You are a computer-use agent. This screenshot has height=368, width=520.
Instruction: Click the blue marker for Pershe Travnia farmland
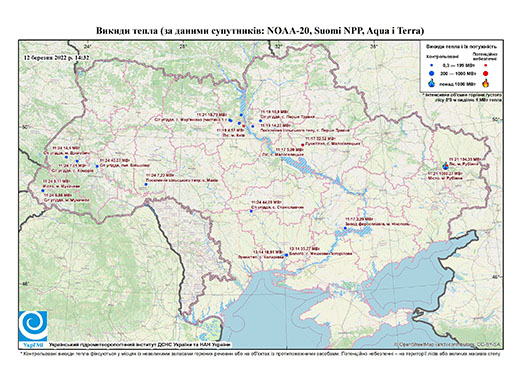[x=260, y=121]
